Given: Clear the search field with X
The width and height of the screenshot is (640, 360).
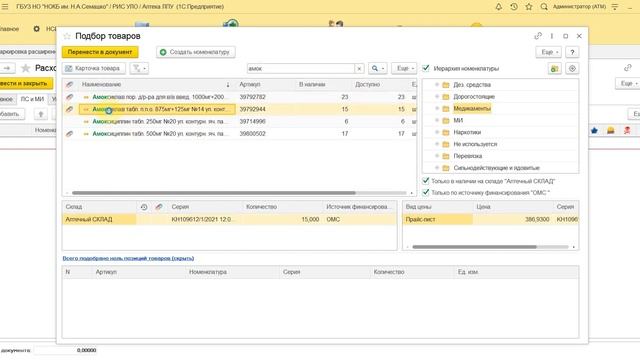Looking at the screenshot, I should point(359,69).
